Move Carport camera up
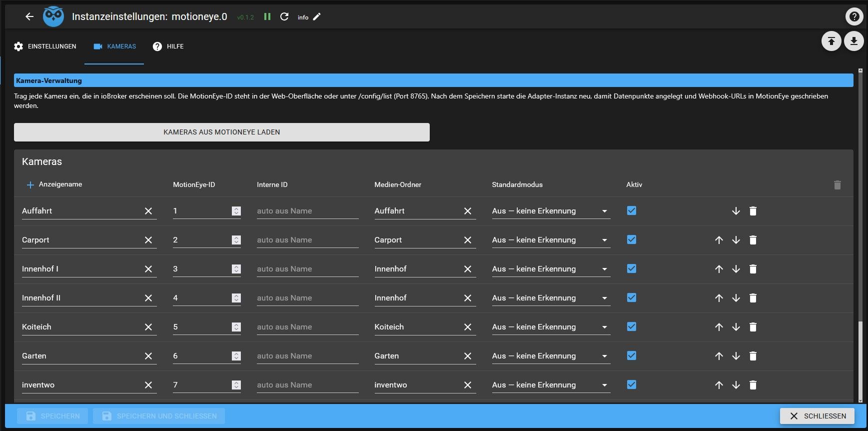The image size is (868, 431). [x=719, y=240]
